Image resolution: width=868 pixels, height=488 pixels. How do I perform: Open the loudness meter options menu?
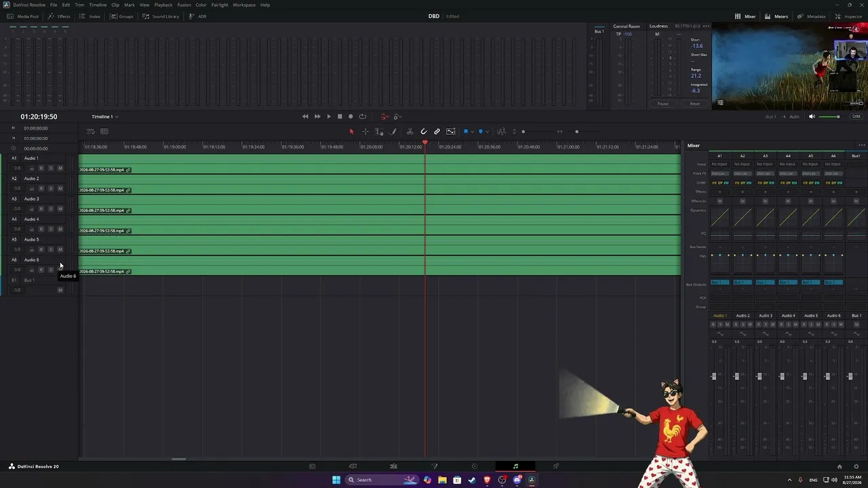pyautogui.click(x=706, y=26)
